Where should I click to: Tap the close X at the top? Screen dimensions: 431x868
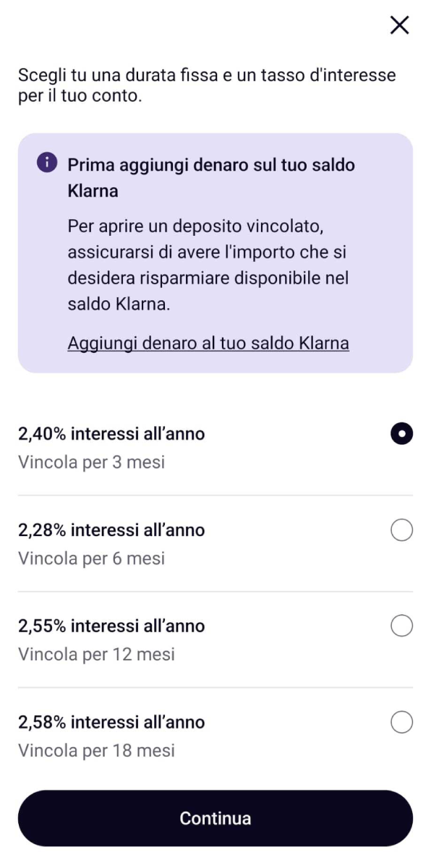(398, 25)
